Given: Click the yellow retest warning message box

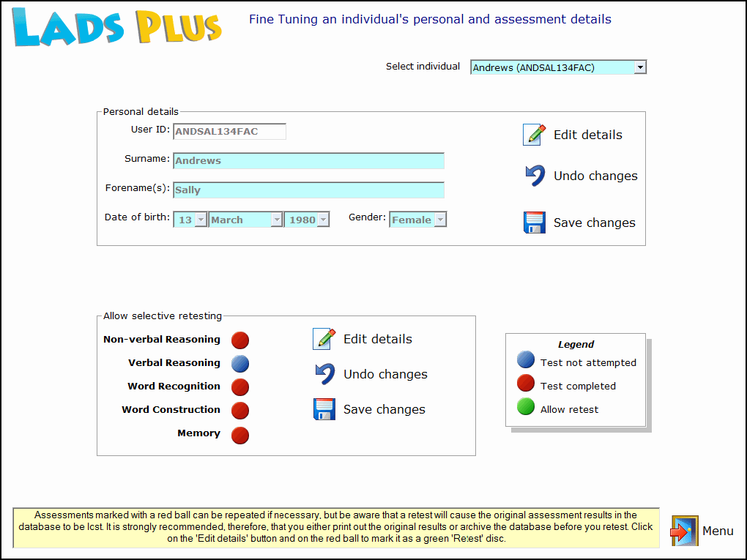Looking at the screenshot, I should click(x=336, y=527).
